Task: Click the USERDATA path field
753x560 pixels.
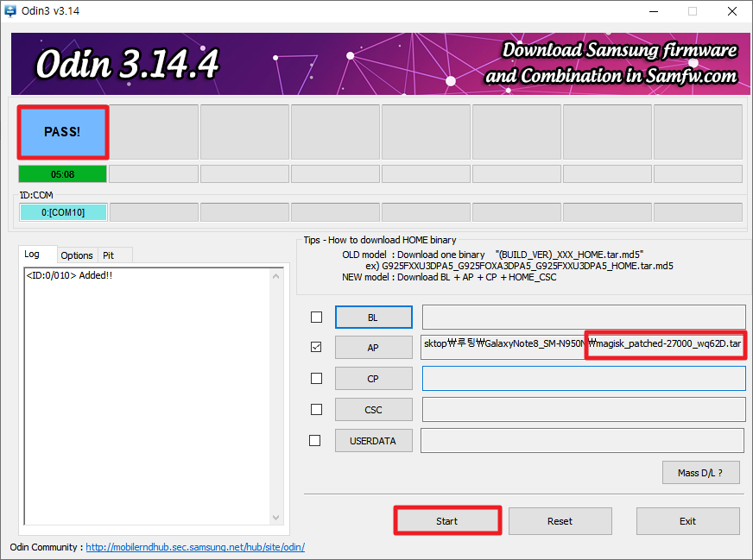Action: (583, 441)
